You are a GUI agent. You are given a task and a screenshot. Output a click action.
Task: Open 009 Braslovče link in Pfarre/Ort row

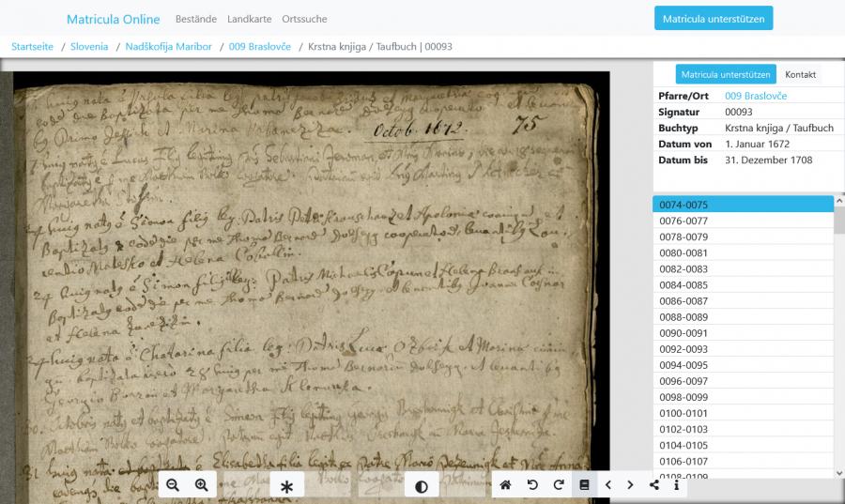click(x=756, y=96)
